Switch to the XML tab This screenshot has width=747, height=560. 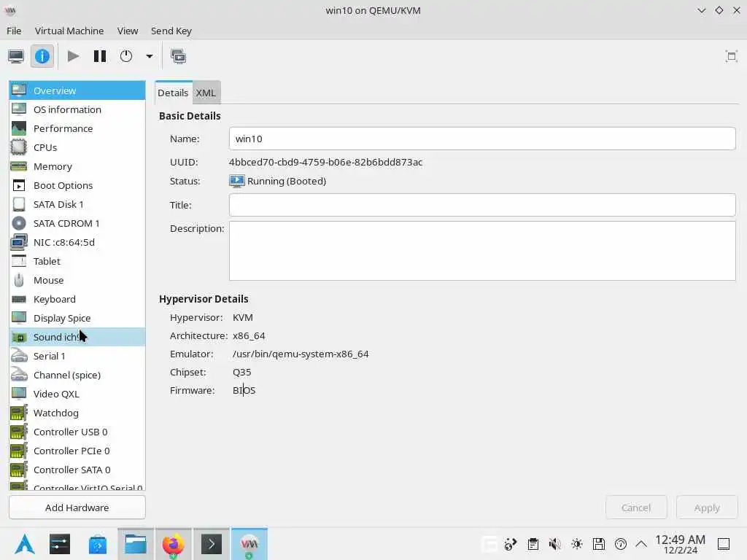click(206, 93)
